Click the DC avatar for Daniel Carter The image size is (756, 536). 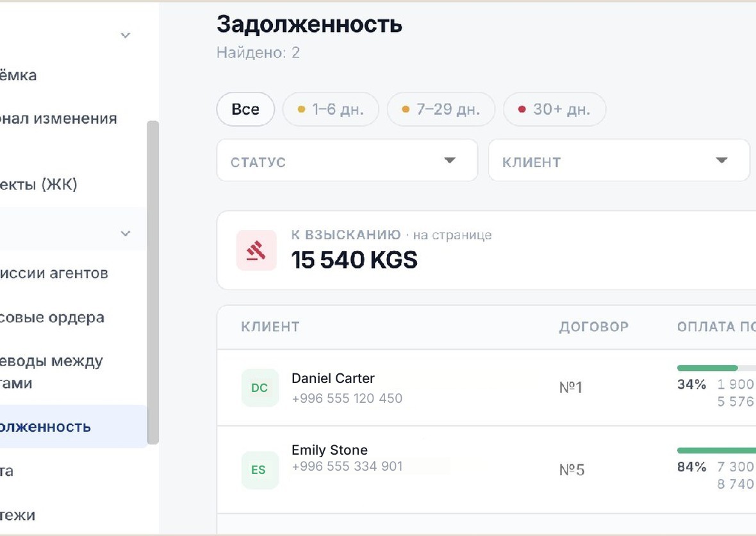[260, 387]
